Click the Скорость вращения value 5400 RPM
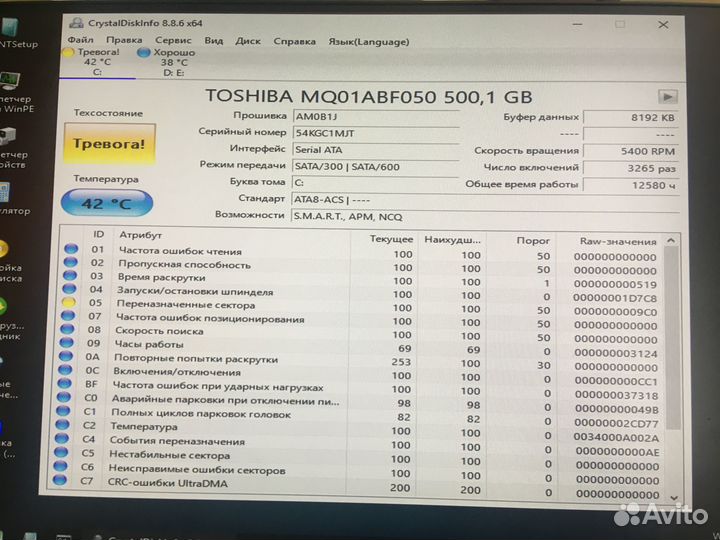This screenshot has height=540, width=720. (631, 151)
